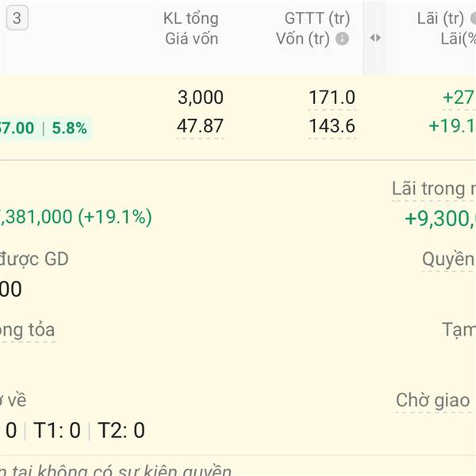Click the Lãi(%) header label

pos(458,39)
